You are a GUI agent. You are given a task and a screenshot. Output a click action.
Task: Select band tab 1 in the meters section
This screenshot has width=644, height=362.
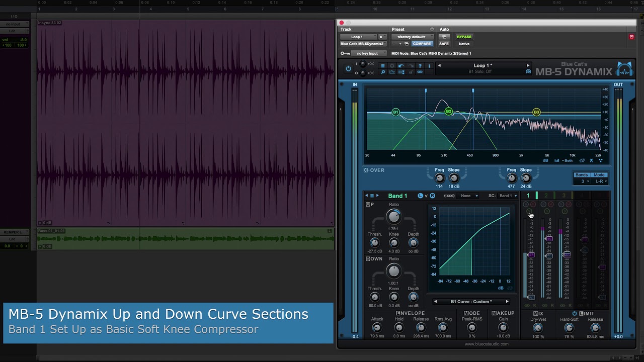(x=528, y=196)
